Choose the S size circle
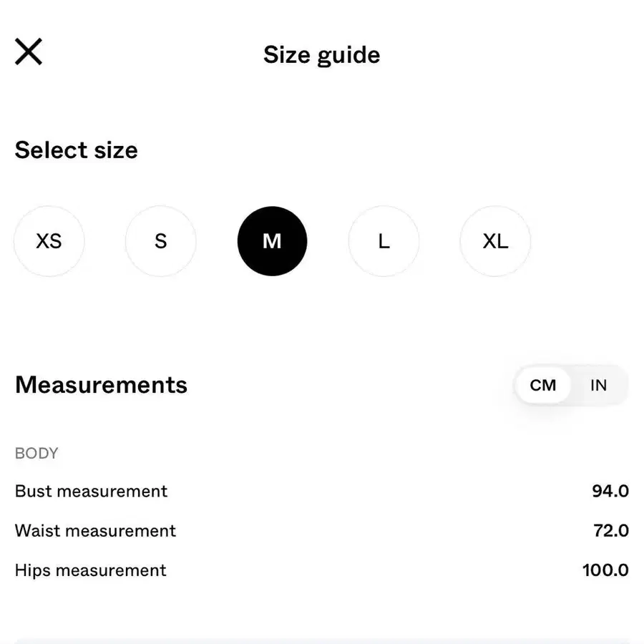 (160, 241)
